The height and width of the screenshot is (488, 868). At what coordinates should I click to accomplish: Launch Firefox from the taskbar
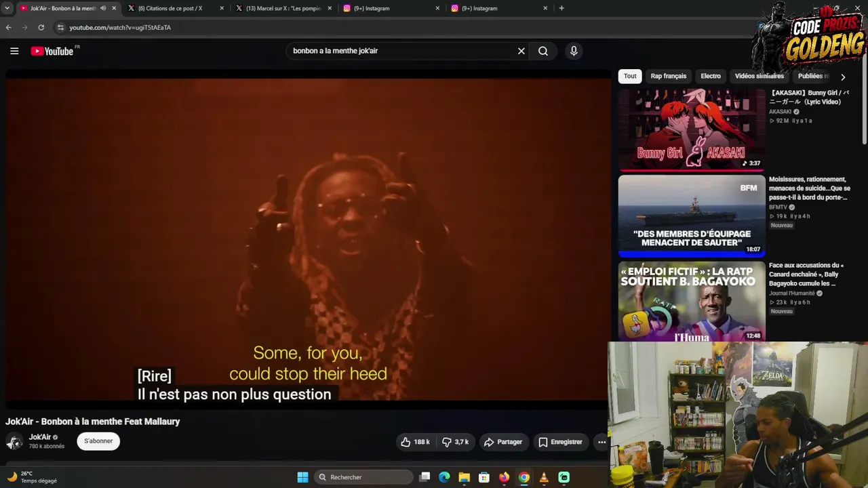[x=504, y=477]
